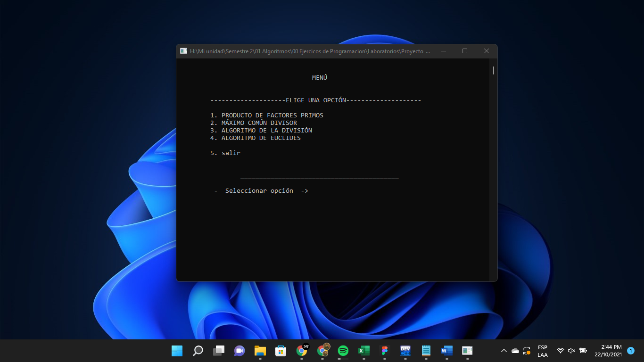Open Microsoft Word from the taskbar
The width and height of the screenshot is (644, 362).
(446, 351)
